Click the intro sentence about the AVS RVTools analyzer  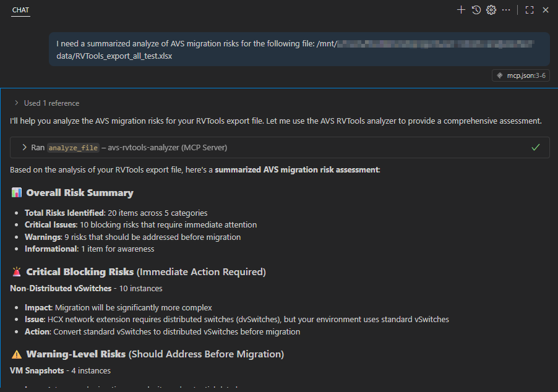pyautogui.click(x=276, y=121)
